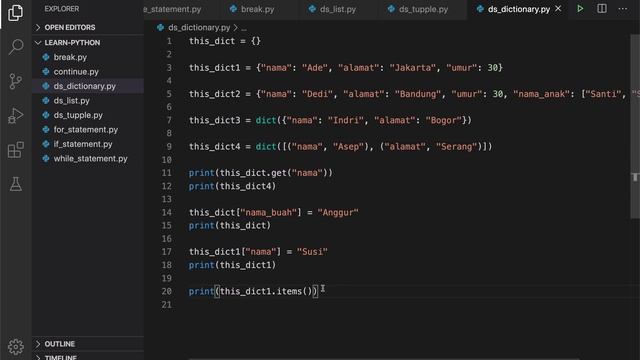Click the Python icon beside for_statement.py
Viewport: 640px width, 360px height.
(46, 129)
